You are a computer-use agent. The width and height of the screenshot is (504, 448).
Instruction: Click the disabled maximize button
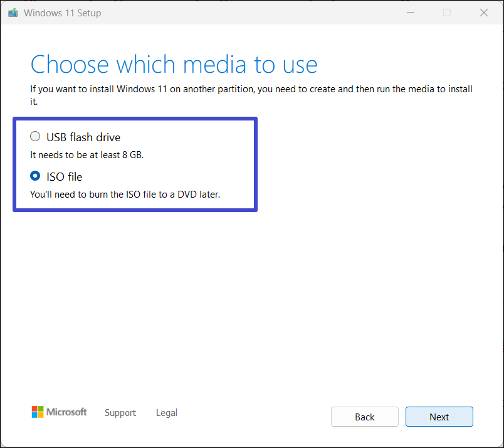point(447,13)
